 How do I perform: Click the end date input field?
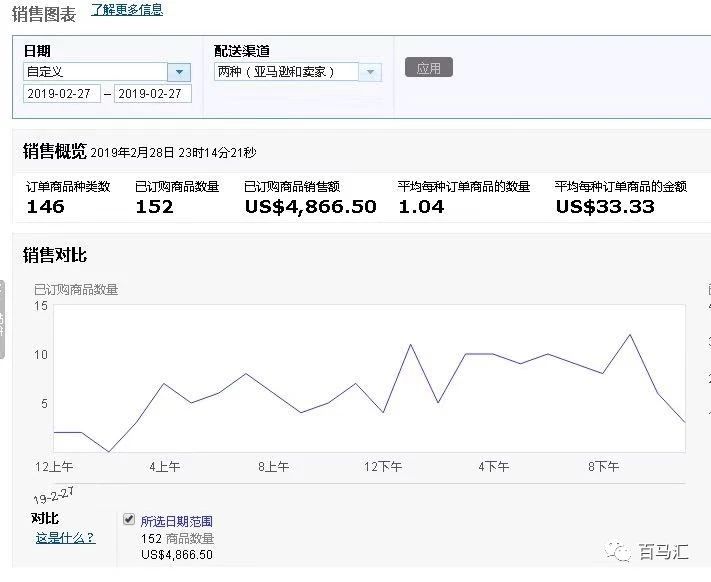click(x=153, y=94)
